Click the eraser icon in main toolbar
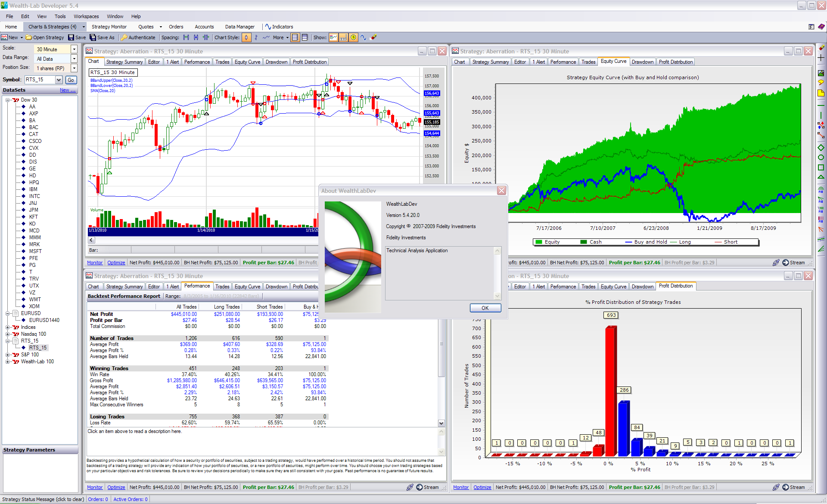Screen dimensions: 827x504 [x=373, y=37]
